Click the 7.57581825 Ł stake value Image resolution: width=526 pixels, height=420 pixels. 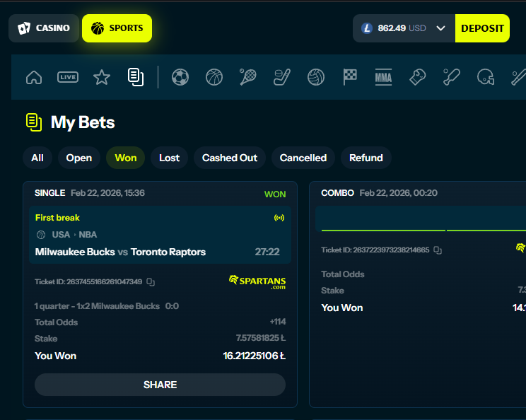pyautogui.click(x=261, y=338)
